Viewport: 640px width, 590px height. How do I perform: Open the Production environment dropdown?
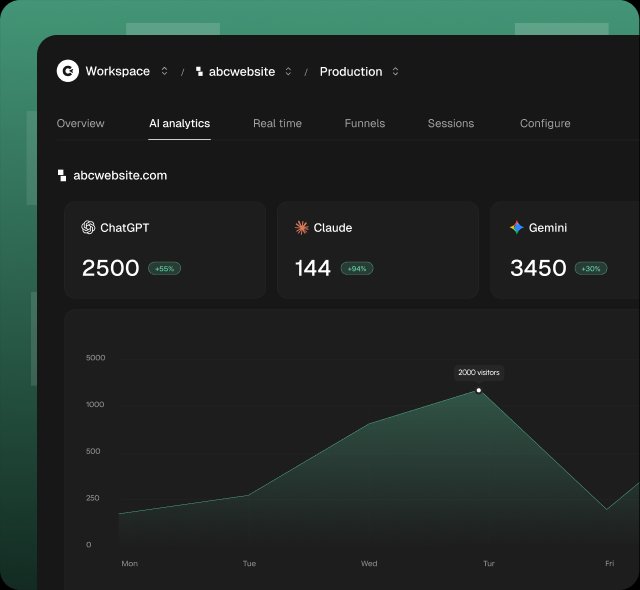coord(395,71)
